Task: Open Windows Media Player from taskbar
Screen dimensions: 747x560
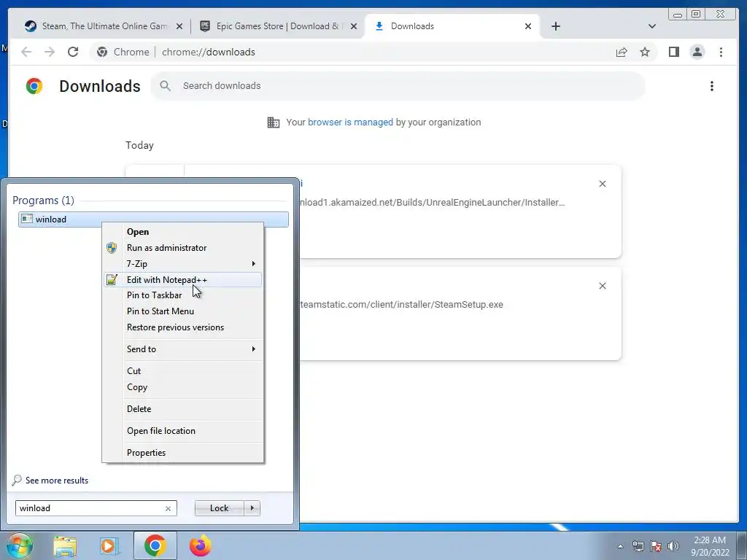Action: [109, 546]
